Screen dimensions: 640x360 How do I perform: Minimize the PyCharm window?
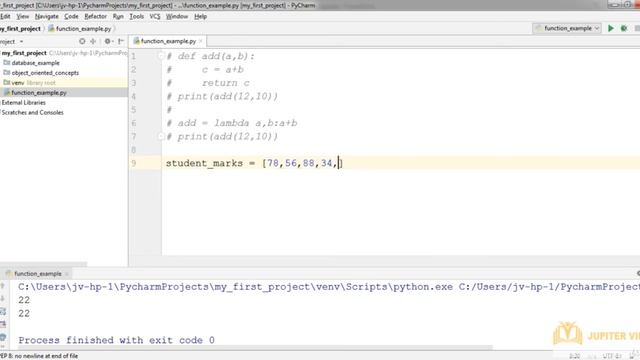[x=614, y=5]
